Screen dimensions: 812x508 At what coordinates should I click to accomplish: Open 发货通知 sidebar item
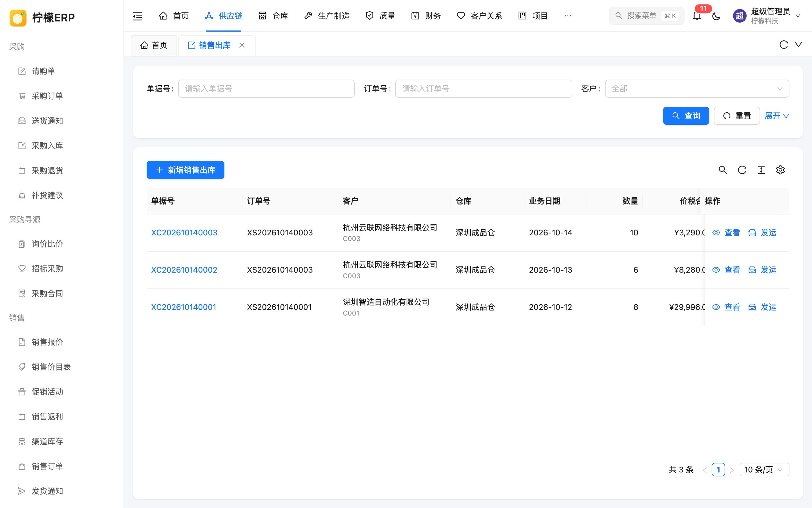(x=62, y=491)
